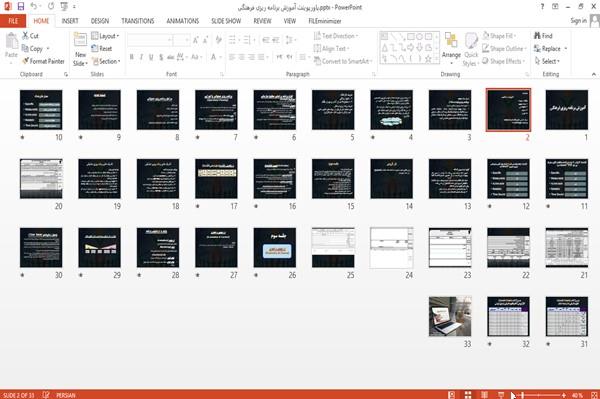
Task: Open the Replace dropdown arrow
Action: point(566,49)
